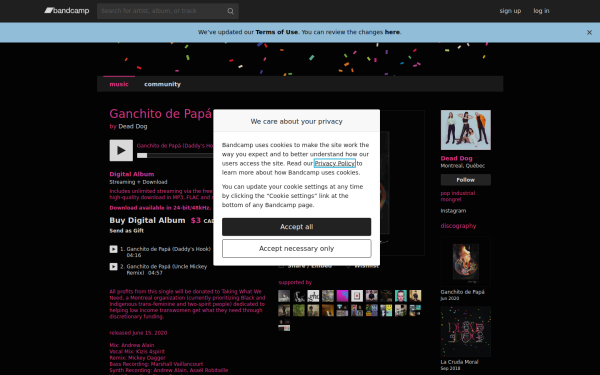Click the 'here' link in the banner
600x375 pixels.
(392, 32)
